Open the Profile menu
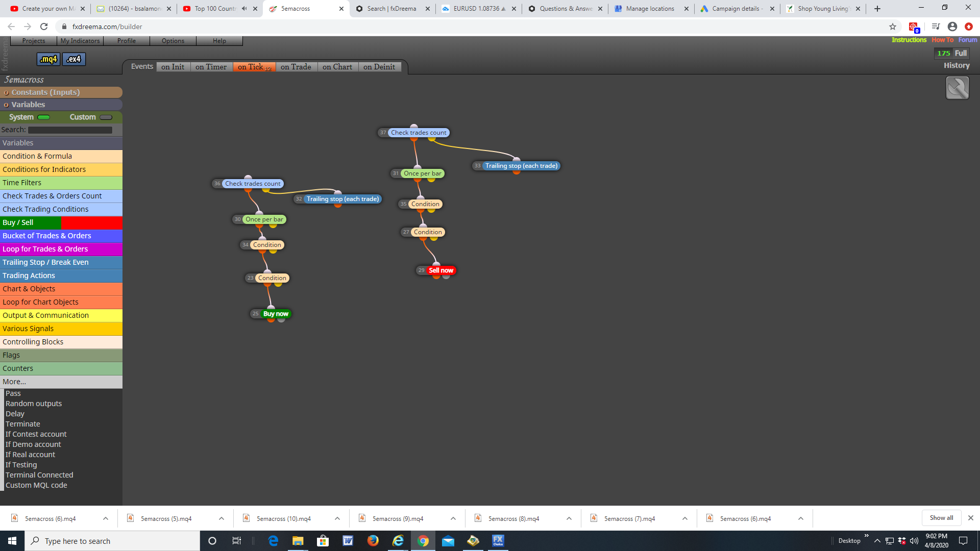980x551 pixels. tap(127, 41)
